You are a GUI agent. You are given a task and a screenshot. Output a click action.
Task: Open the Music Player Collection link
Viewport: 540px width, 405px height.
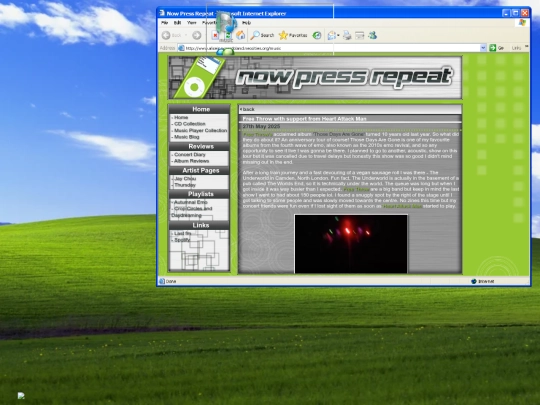coord(200,130)
